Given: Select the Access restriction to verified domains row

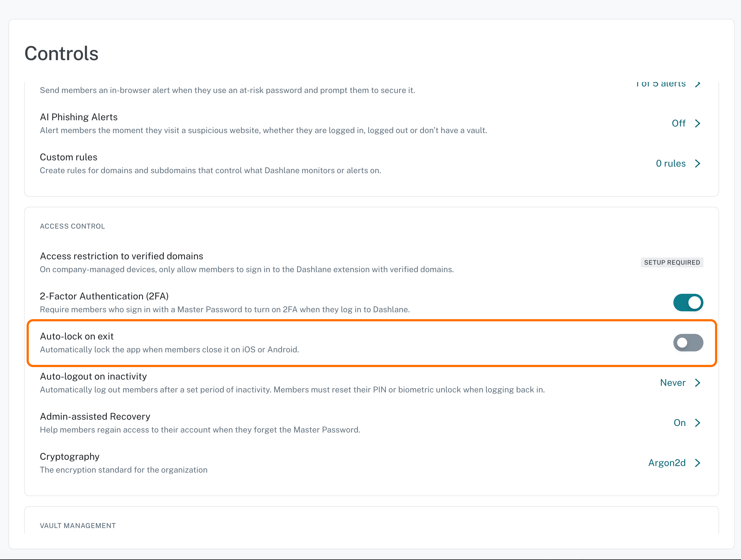Looking at the screenshot, I should [x=371, y=262].
